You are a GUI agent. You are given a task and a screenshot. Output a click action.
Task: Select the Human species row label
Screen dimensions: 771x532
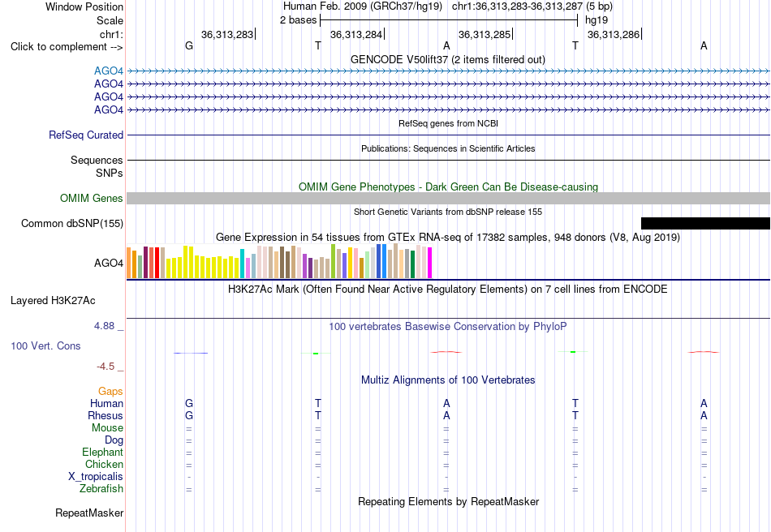[x=106, y=403]
